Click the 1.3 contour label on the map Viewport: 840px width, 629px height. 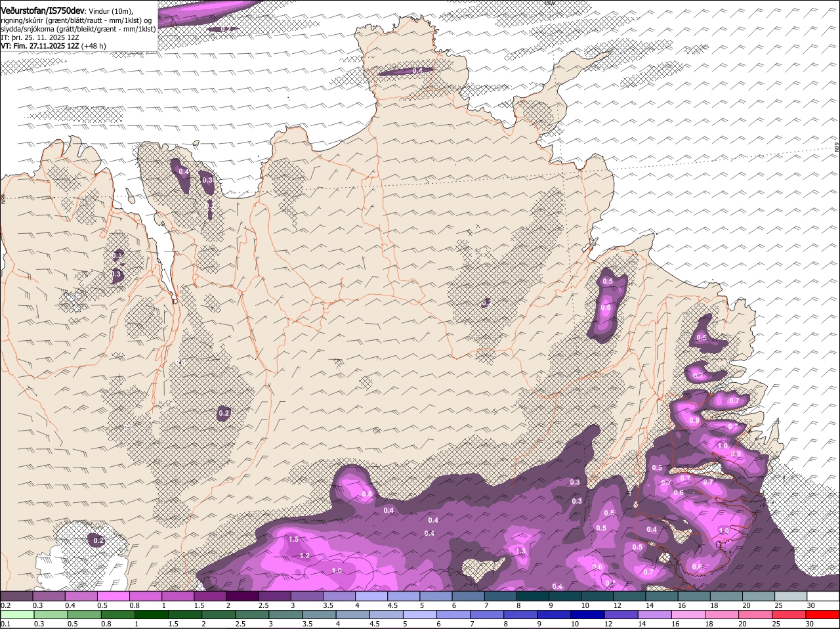(x=521, y=551)
